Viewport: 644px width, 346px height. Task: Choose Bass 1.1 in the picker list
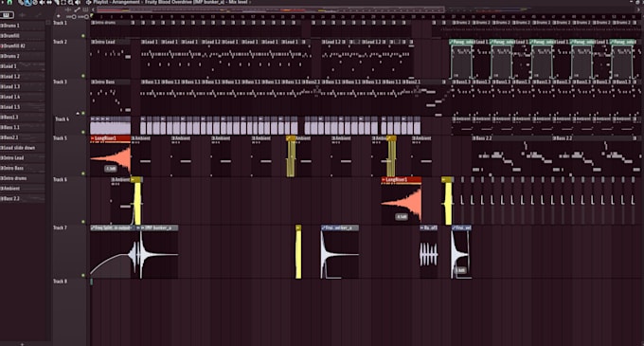[22, 127]
